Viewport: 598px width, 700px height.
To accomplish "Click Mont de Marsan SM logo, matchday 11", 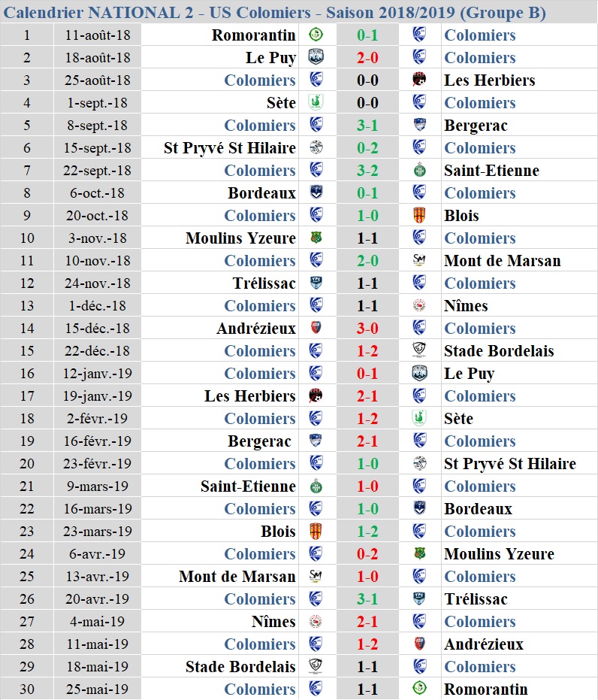I will [419, 260].
